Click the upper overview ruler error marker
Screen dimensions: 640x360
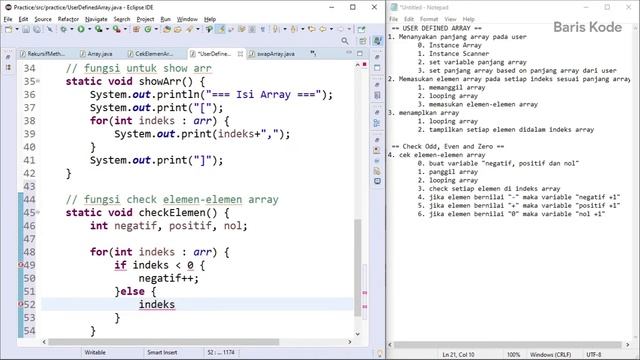tap(364, 293)
